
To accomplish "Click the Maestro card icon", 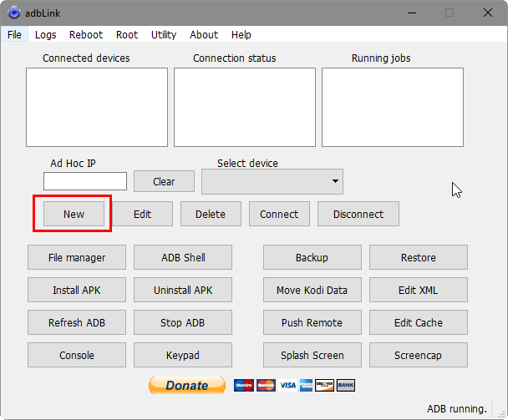I will (244, 386).
